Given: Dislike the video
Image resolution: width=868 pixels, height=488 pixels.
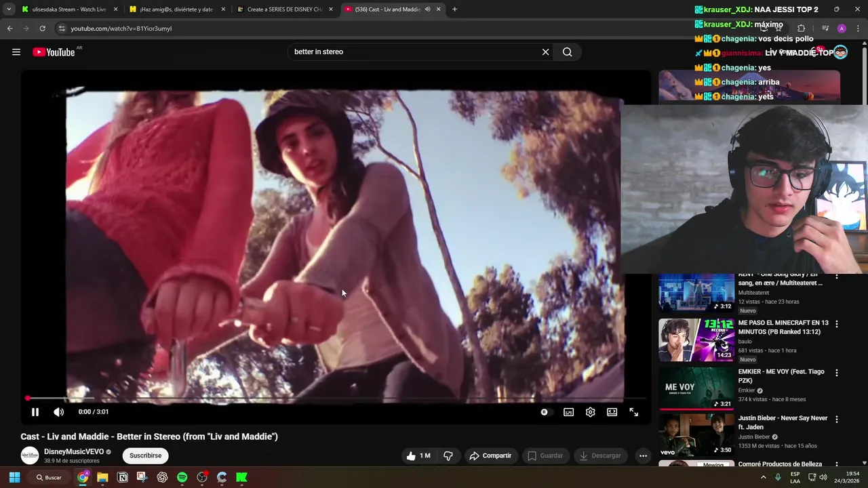Looking at the screenshot, I should 448,455.
